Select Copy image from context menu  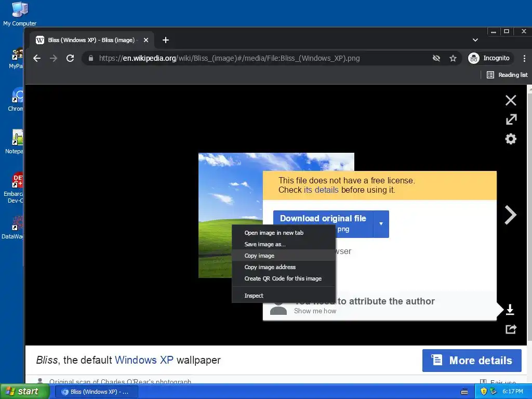284,256
